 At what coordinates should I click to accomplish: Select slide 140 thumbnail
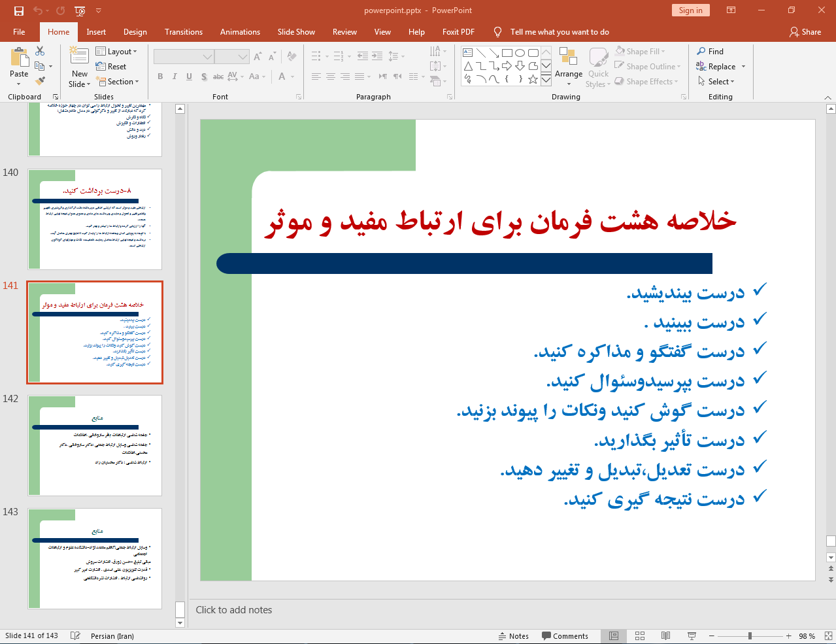coord(95,219)
